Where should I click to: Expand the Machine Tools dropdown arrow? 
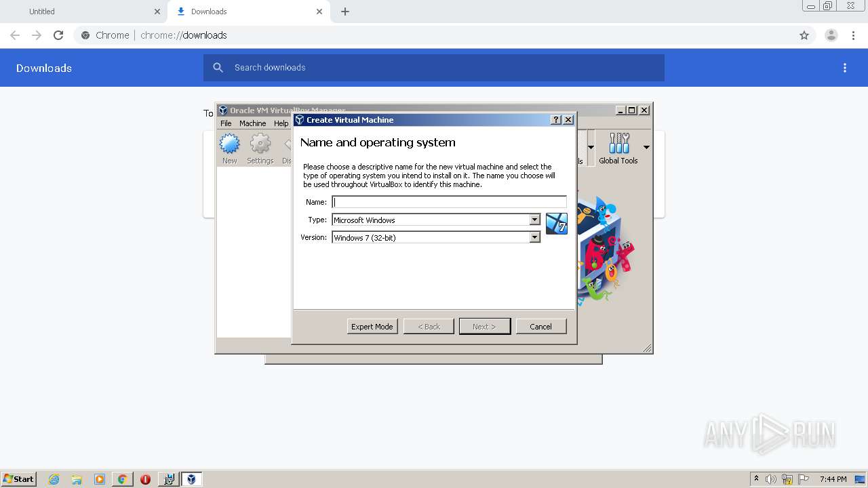point(591,147)
